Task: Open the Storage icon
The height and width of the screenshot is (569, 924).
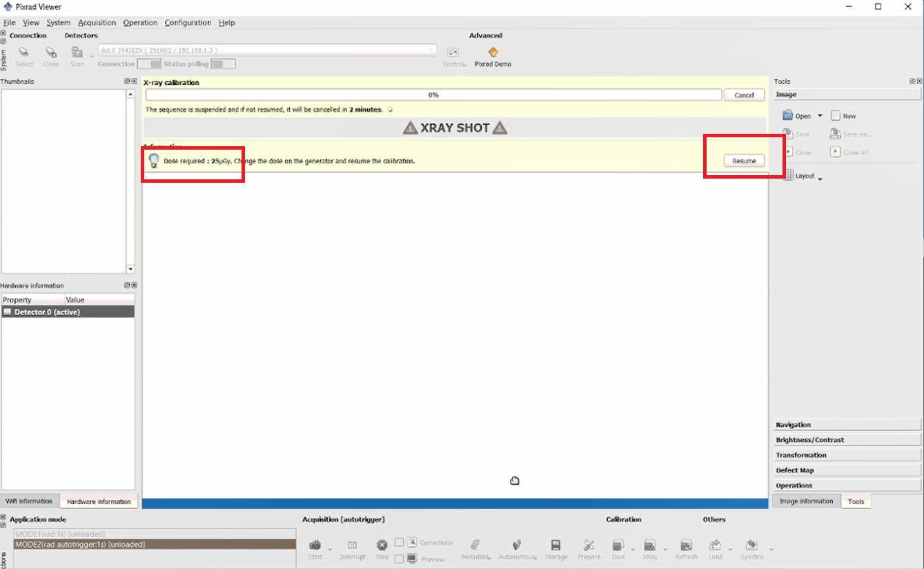Action: coord(556,545)
